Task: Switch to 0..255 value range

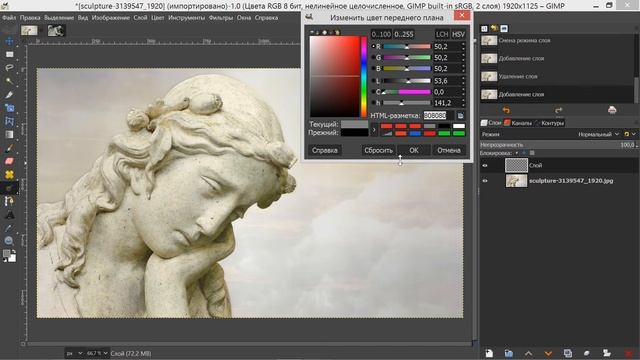Action: point(404,34)
